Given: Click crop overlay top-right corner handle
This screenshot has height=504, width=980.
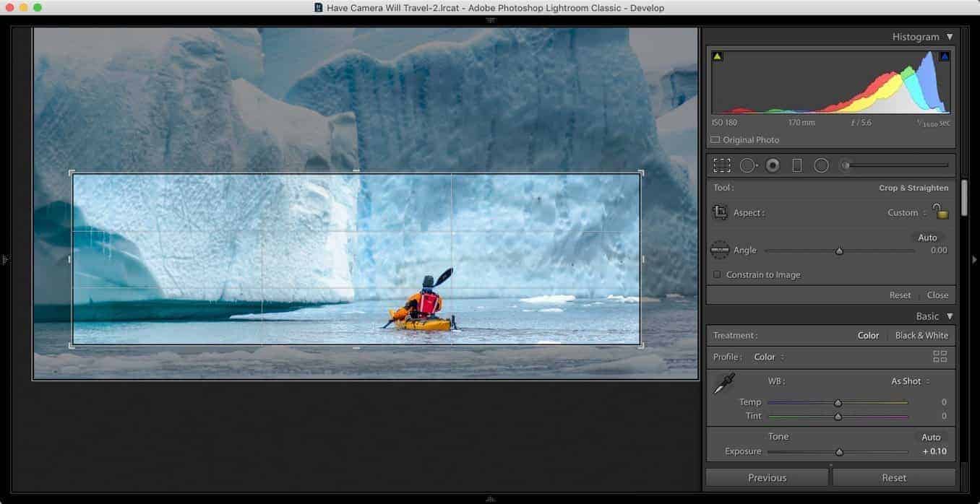Looking at the screenshot, I should pos(641,173).
